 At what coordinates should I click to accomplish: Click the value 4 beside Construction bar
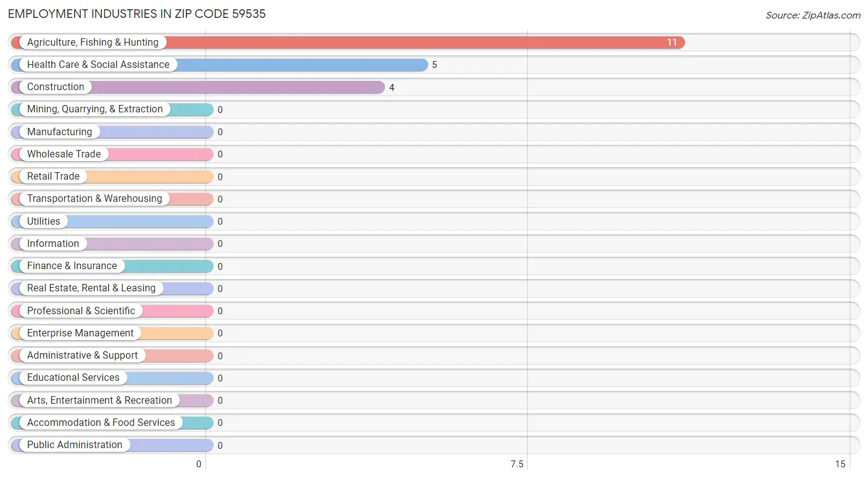(x=391, y=88)
